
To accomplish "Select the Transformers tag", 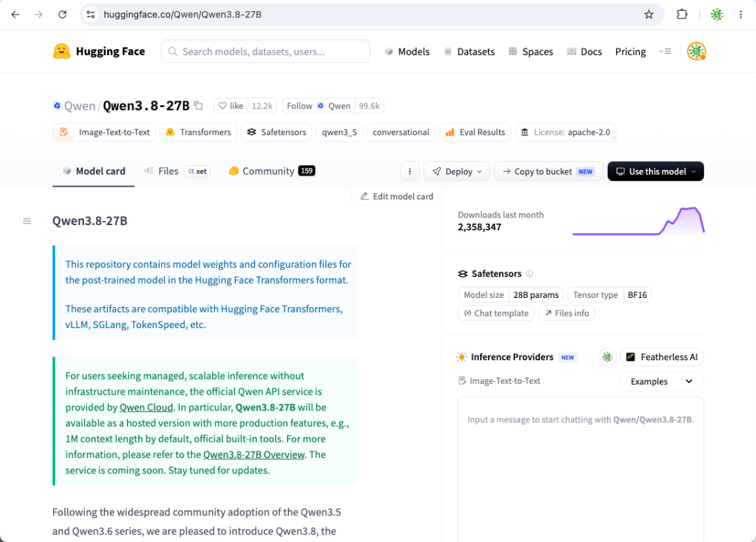I will tap(198, 132).
